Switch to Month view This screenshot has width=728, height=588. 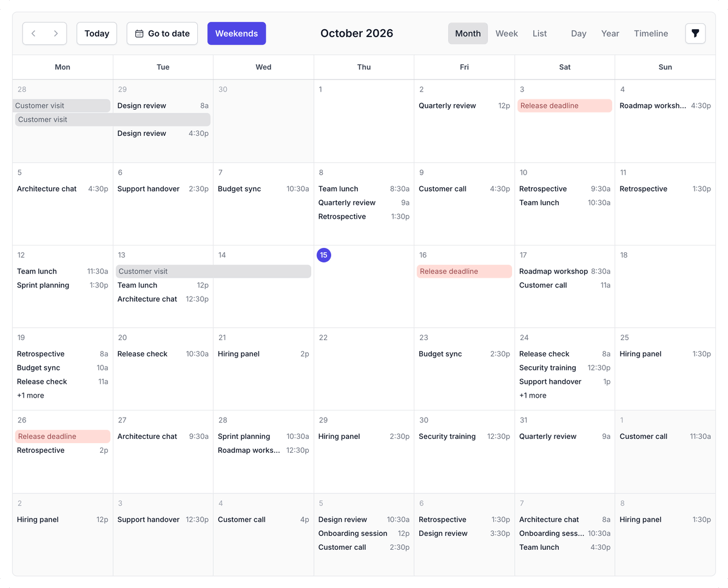(468, 33)
